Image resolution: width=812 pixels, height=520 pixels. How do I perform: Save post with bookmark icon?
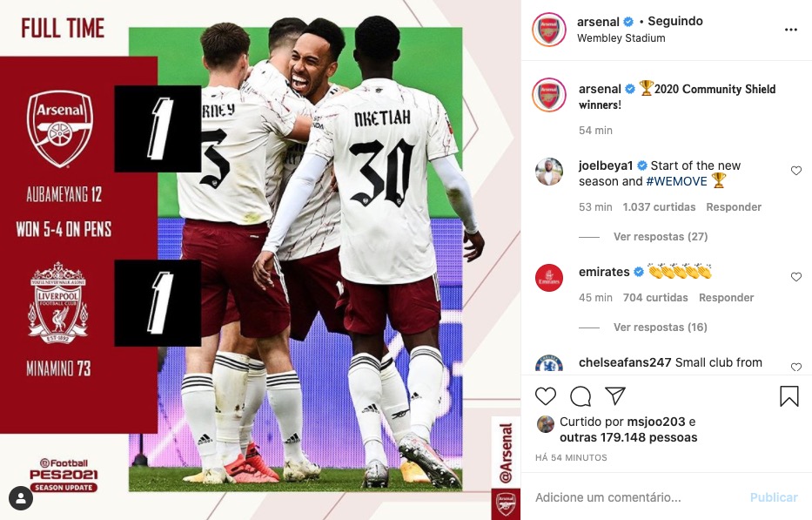click(789, 396)
